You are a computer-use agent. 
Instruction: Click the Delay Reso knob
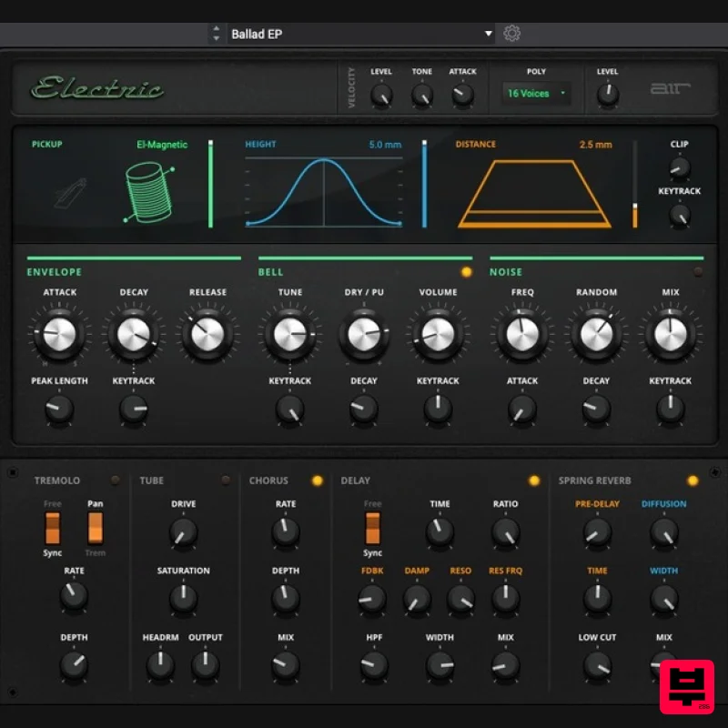point(460,598)
